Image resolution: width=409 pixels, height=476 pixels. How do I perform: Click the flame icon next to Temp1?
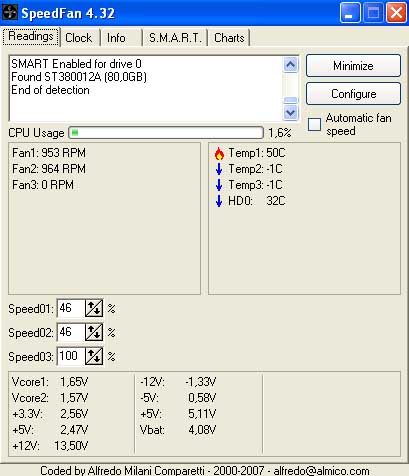tap(219, 153)
